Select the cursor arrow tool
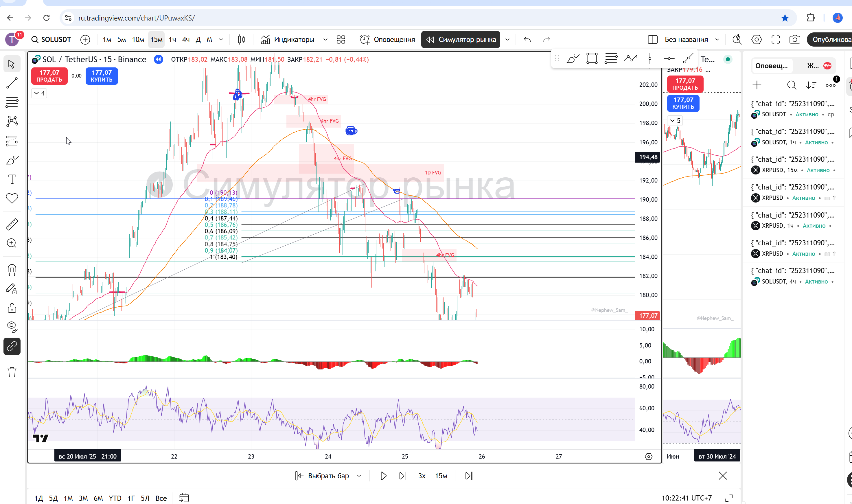This screenshot has width=852, height=504. 12,64
